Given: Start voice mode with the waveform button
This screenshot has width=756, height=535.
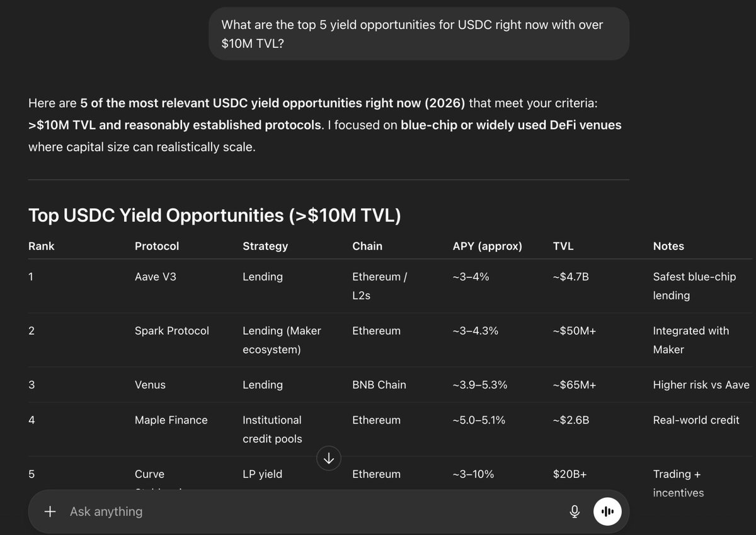Looking at the screenshot, I should [607, 512].
